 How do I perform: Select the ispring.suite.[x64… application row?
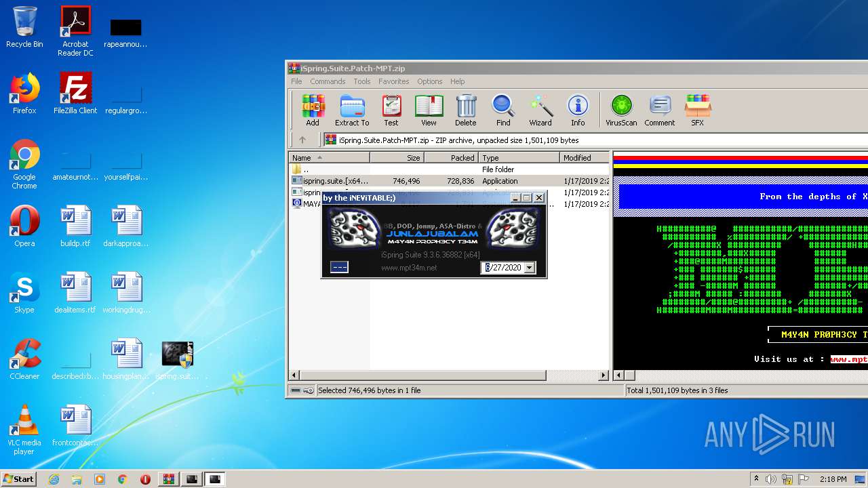[450, 181]
